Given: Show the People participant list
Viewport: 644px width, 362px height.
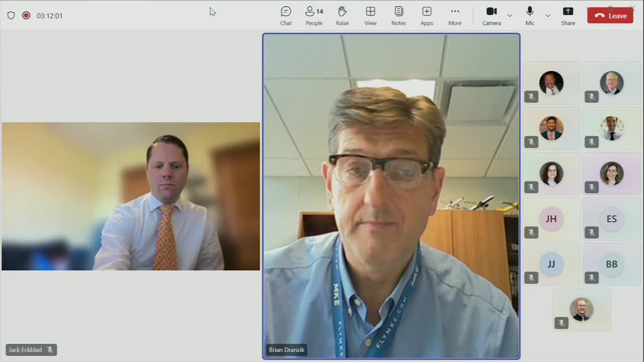Looking at the screenshot, I should pyautogui.click(x=314, y=16).
